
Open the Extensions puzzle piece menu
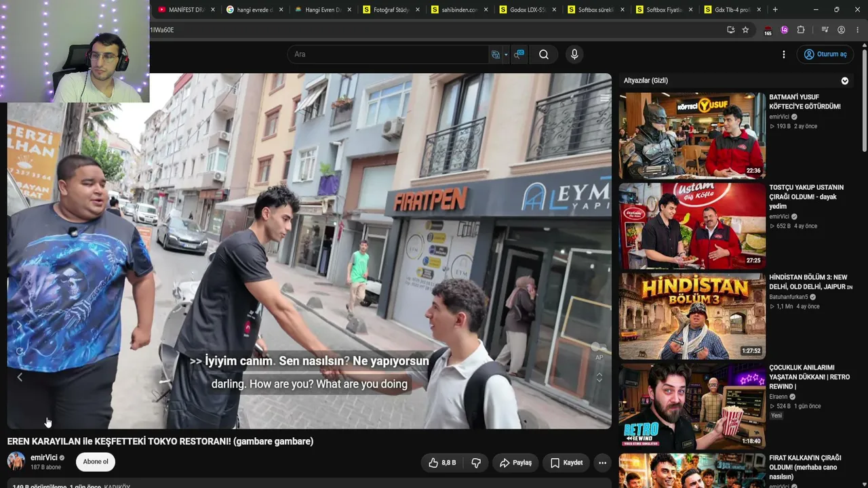coord(801,30)
